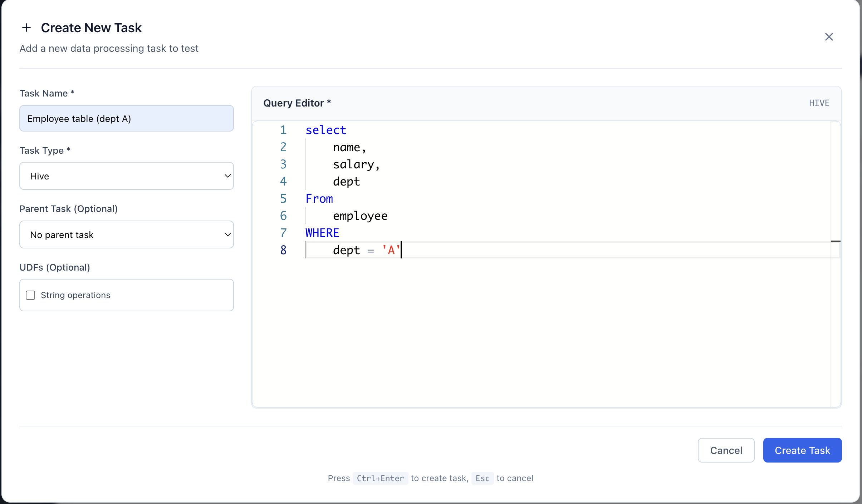The height and width of the screenshot is (504, 862).
Task: Close the Create New Task dialog
Action: click(829, 37)
